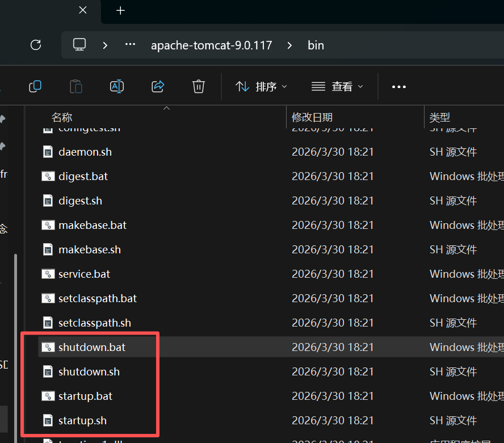Close the current File Explorer tab
The height and width of the screenshot is (443, 504).
click(x=83, y=10)
